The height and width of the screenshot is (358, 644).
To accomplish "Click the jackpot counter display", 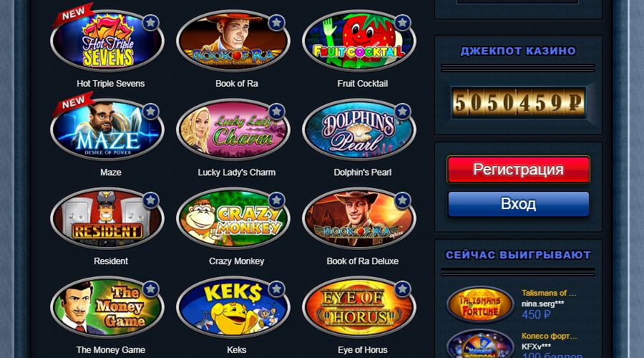I will (518, 103).
